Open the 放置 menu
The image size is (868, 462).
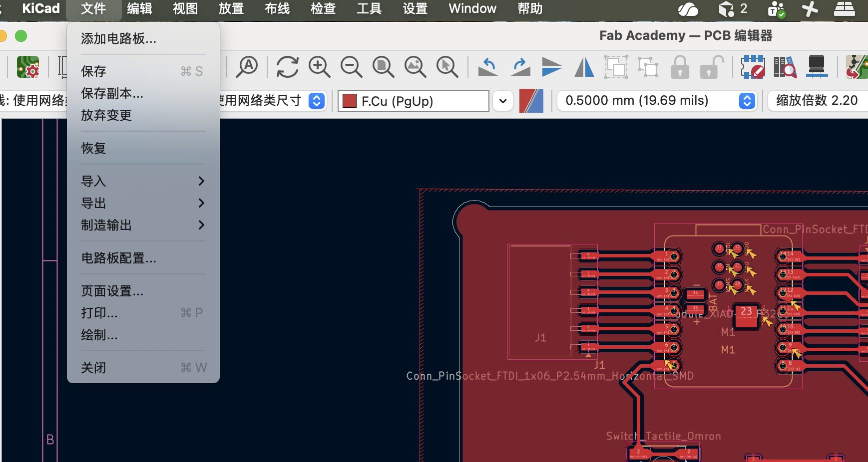coord(231,8)
